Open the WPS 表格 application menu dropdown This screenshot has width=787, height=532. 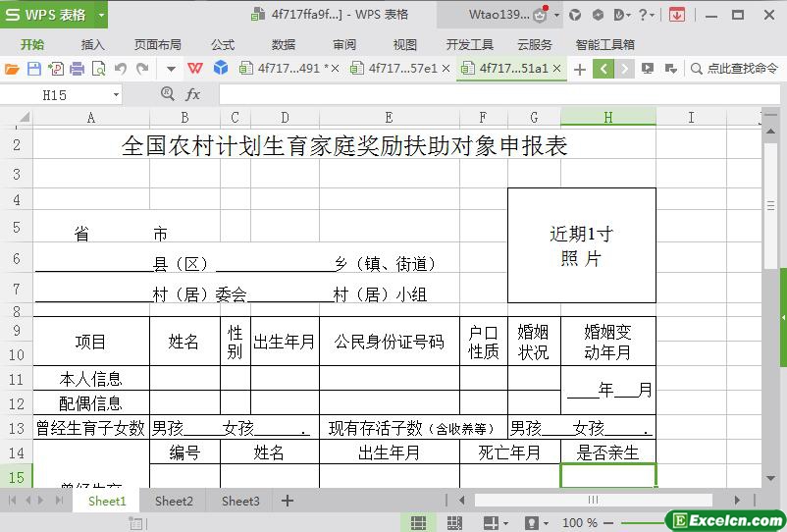pos(100,15)
